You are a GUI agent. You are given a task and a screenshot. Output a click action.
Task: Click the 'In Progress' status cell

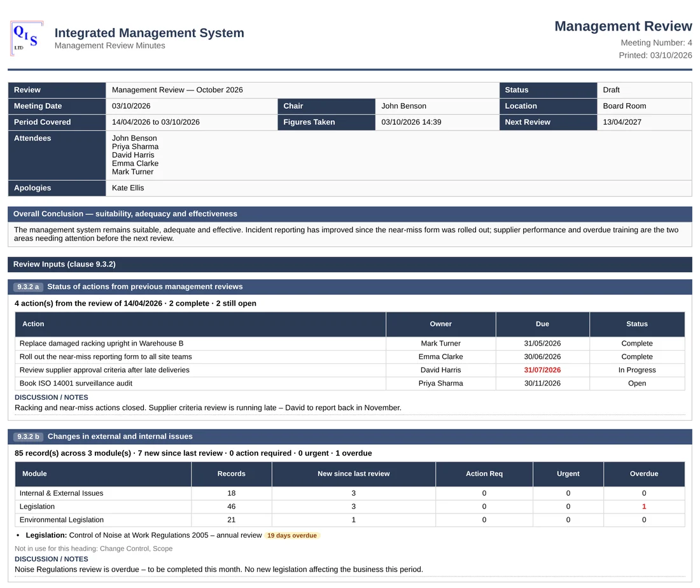pyautogui.click(x=636, y=370)
